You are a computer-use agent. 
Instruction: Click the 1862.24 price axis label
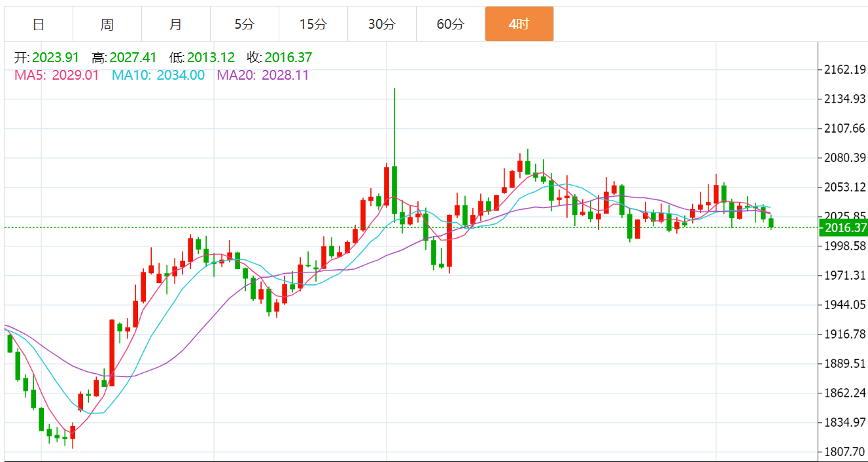pos(845,393)
